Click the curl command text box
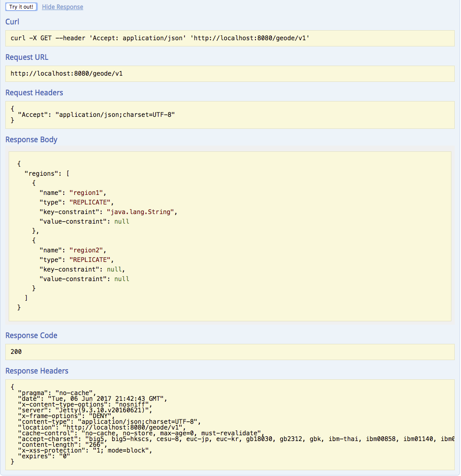The width and height of the screenshot is (461, 476). (230, 38)
